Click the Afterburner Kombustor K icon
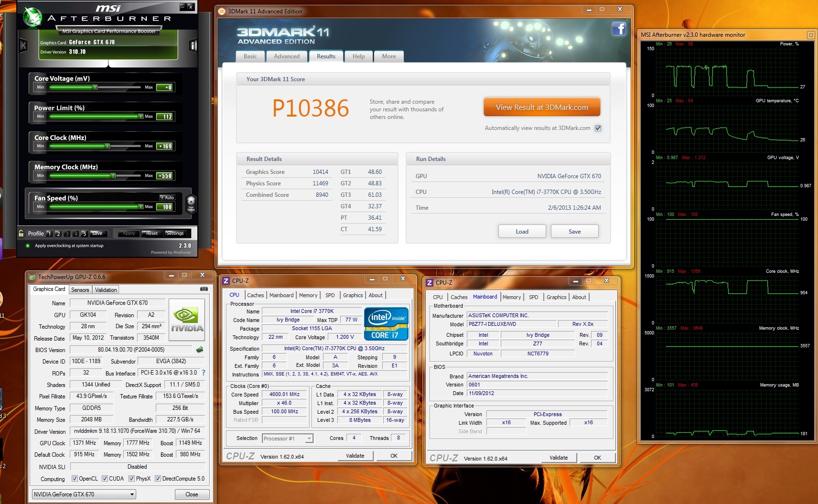This screenshot has height=504, width=818. click(23, 46)
